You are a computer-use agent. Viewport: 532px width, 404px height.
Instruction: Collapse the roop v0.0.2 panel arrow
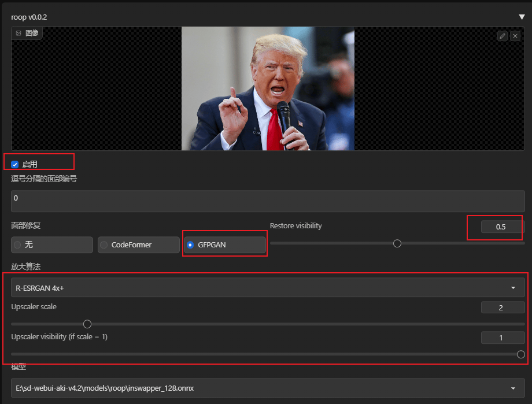522,17
